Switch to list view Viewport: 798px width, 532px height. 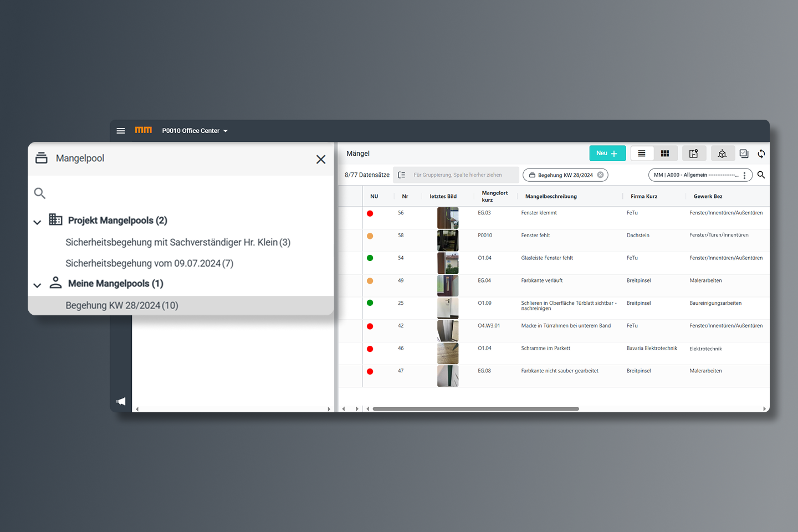coord(642,154)
